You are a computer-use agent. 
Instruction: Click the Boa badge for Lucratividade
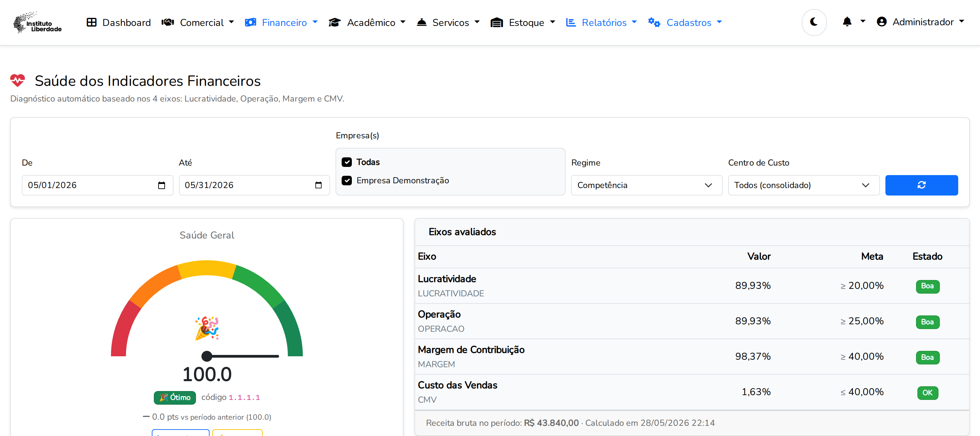[x=927, y=286]
